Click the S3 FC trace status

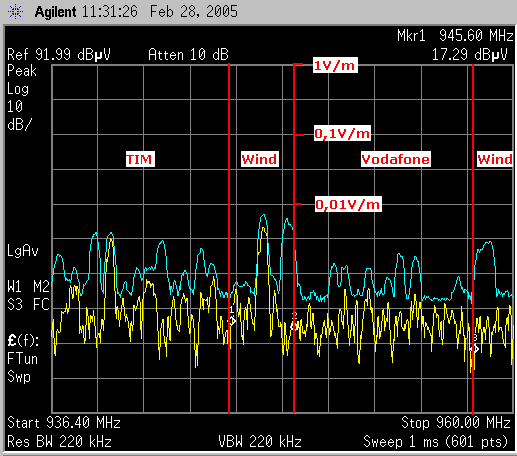pyautogui.click(x=28, y=304)
